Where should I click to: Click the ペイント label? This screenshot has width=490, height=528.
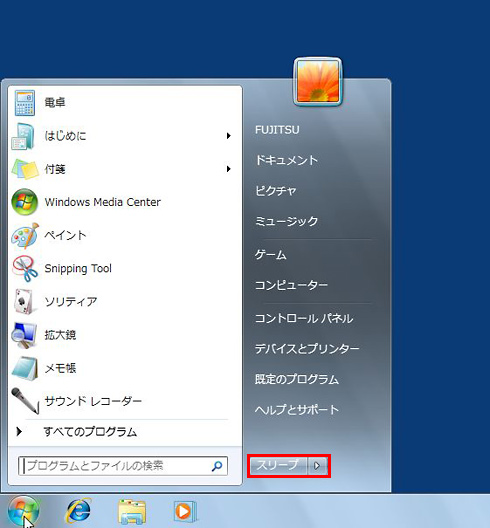65,235
